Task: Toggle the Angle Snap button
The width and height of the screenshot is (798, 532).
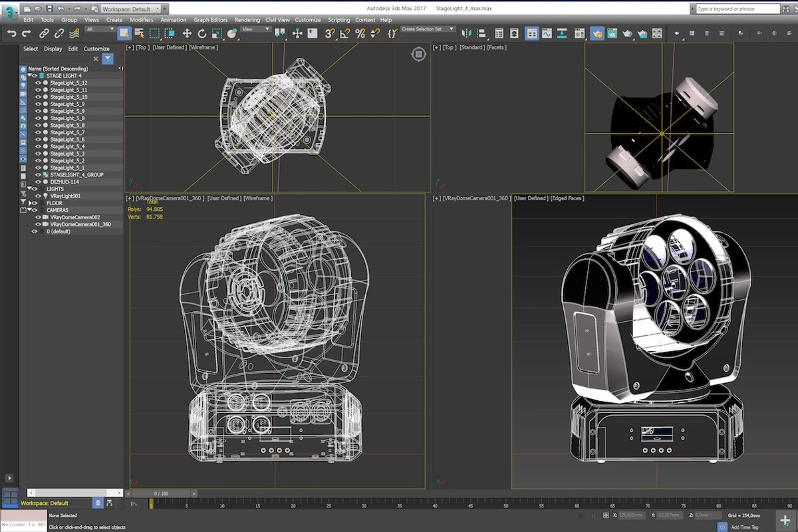Action: (x=344, y=33)
